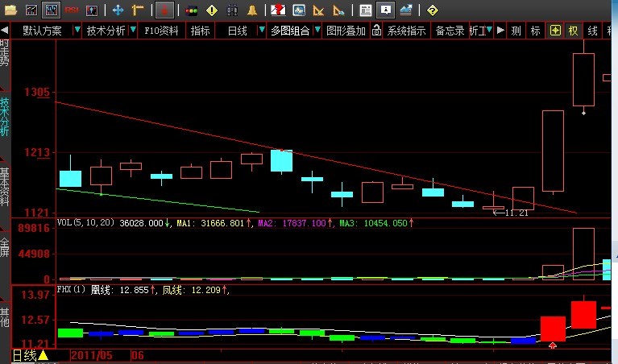This screenshot has width=618, height=364.
Task: Click the red up-arrow buy signal marker
Action: coord(553,345)
